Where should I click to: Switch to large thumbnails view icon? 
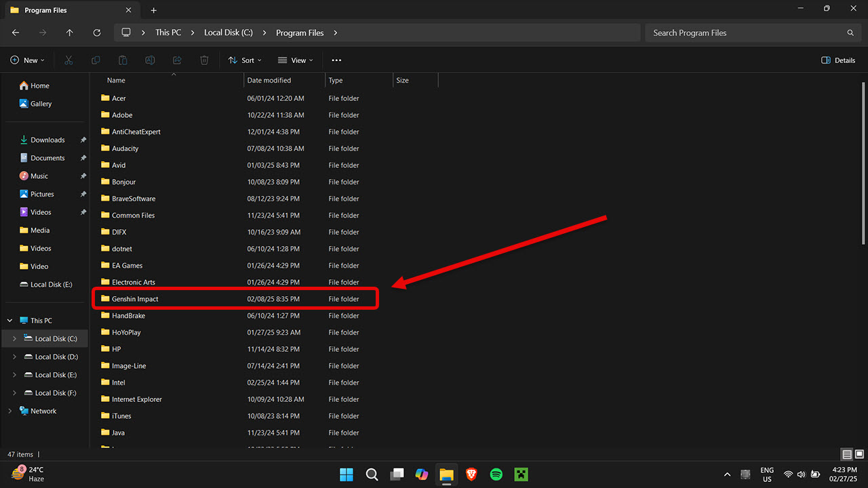click(859, 454)
